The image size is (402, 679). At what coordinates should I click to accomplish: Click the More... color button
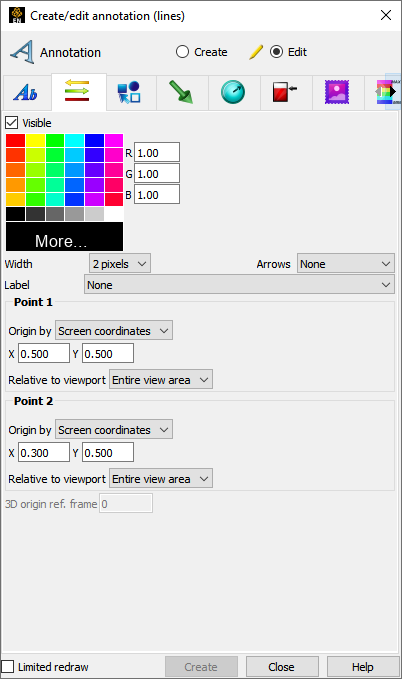coord(65,237)
